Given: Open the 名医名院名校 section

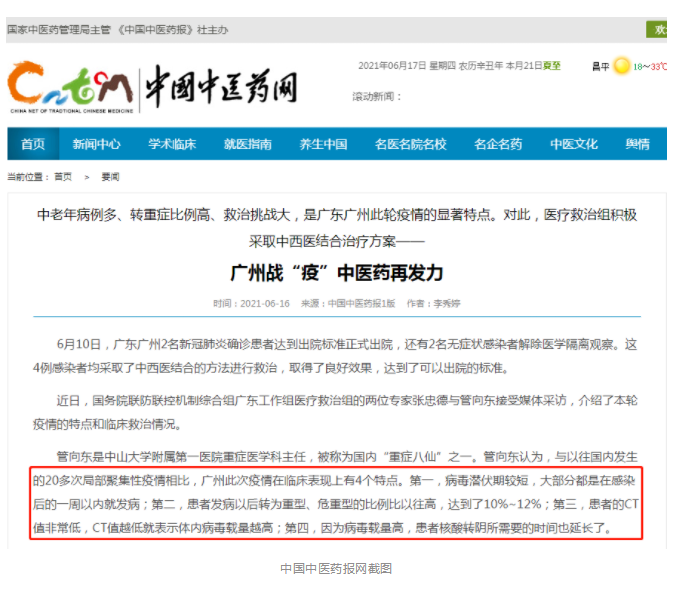Looking at the screenshot, I should coord(410,144).
